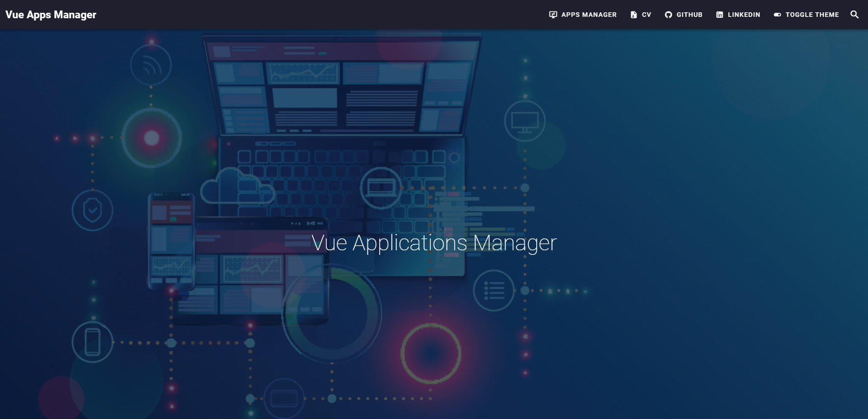Open search with the magnifier icon

click(854, 15)
